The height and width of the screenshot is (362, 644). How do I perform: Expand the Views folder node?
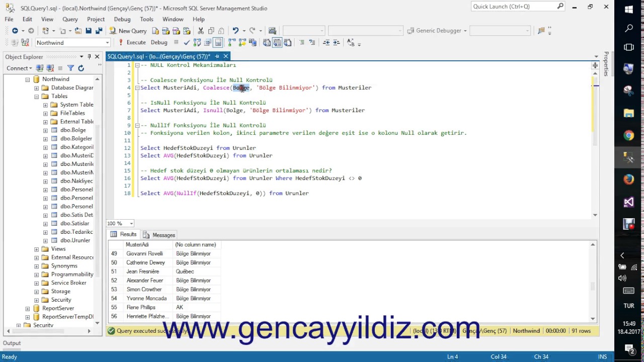37,249
